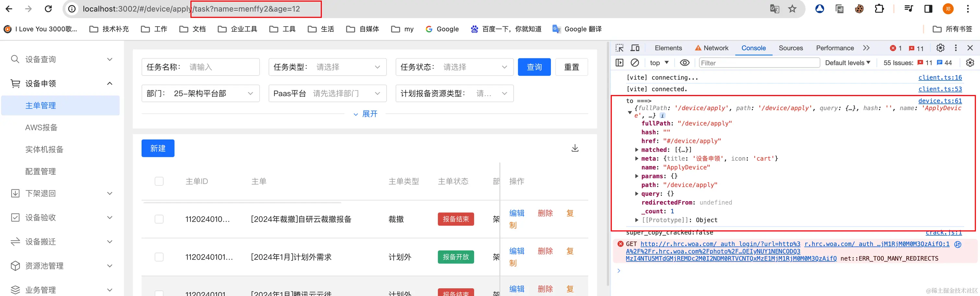The height and width of the screenshot is (296, 980).
Task: Toggle the select-all checkbox in table header
Action: [x=159, y=182]
